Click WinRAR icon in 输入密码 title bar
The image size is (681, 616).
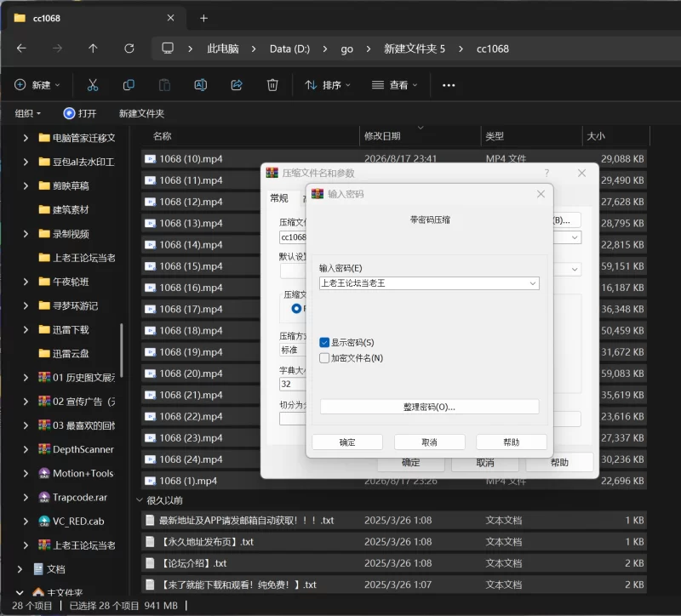[x=318, y=194]
